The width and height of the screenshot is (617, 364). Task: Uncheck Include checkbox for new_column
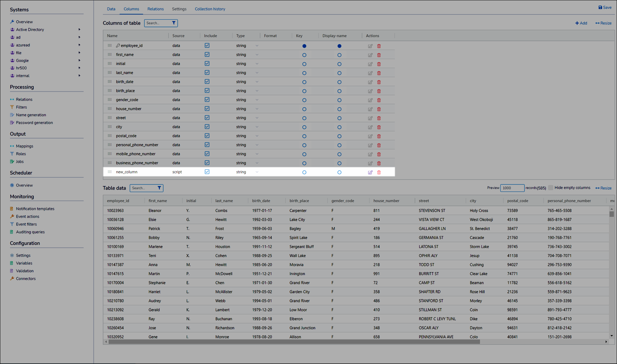click(207, 172)
